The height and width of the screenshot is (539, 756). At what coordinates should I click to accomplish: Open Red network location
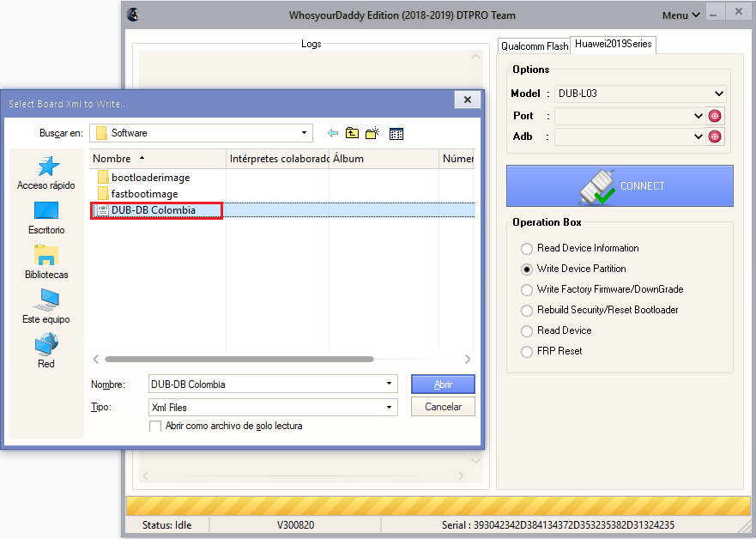tap(46, 351)
